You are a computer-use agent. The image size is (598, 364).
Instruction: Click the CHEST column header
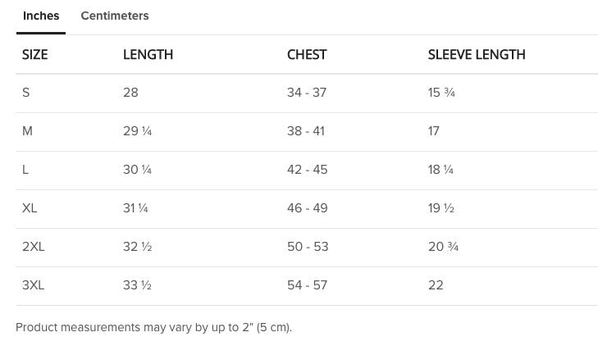coord(307,55)
